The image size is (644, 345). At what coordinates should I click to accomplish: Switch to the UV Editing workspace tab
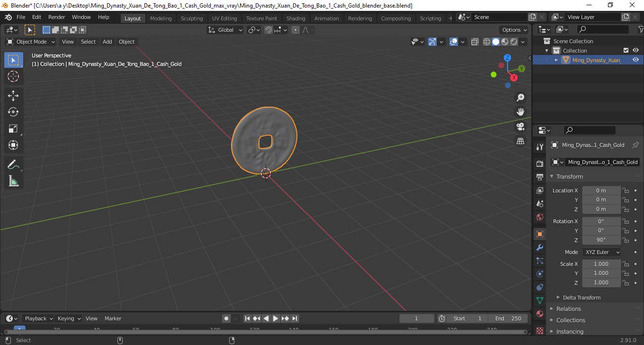coord(224,18)
